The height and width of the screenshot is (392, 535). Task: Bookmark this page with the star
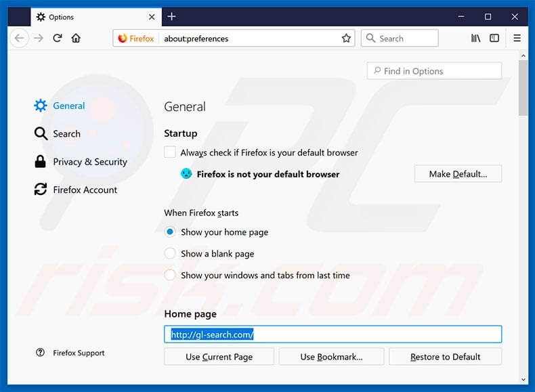click(x=346, y=38)
